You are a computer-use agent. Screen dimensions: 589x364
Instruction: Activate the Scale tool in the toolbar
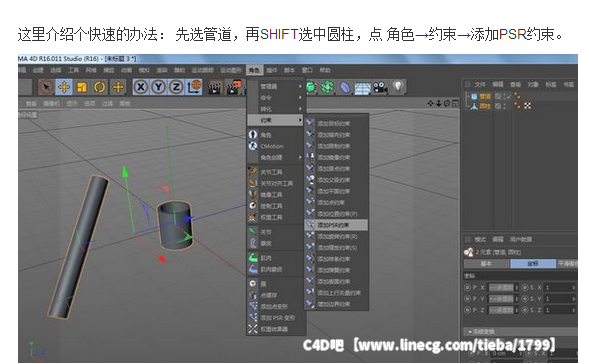(82, 87)
